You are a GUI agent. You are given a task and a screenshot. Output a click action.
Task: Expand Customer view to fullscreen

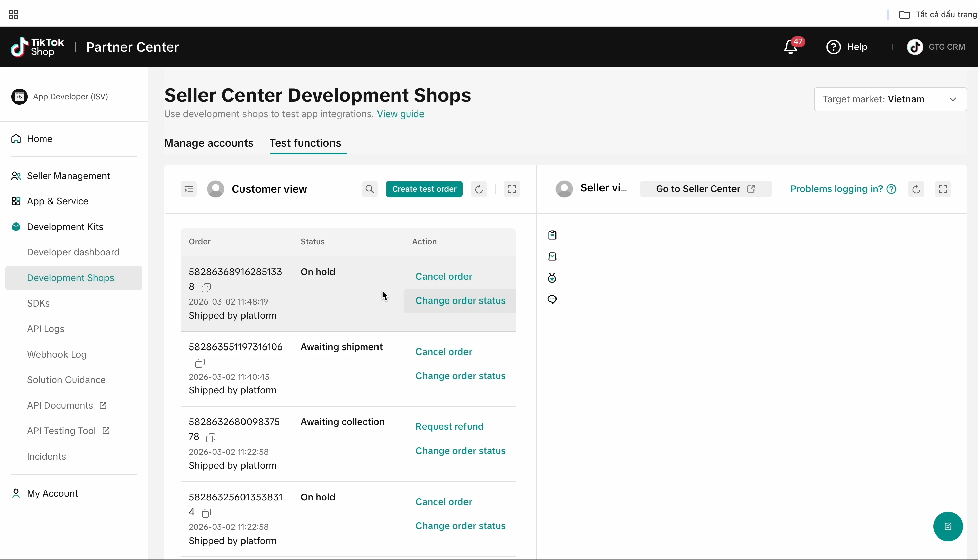pos(512,189)
